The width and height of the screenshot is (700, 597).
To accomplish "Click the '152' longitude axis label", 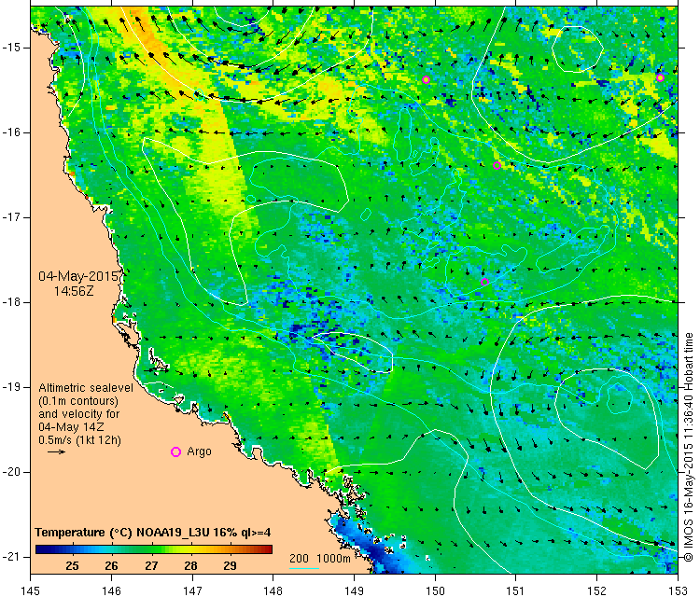I will click(x=597, y=590).
